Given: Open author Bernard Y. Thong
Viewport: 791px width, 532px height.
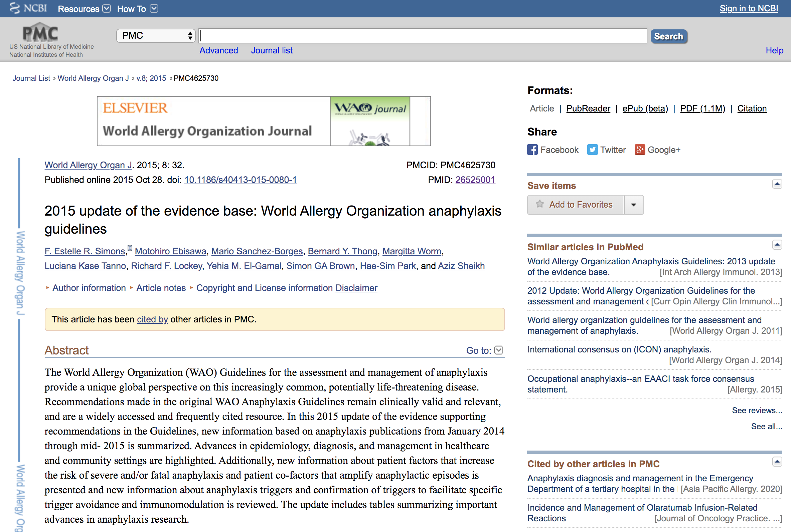Looking at the screenshot, I should (x=342, y=251).
